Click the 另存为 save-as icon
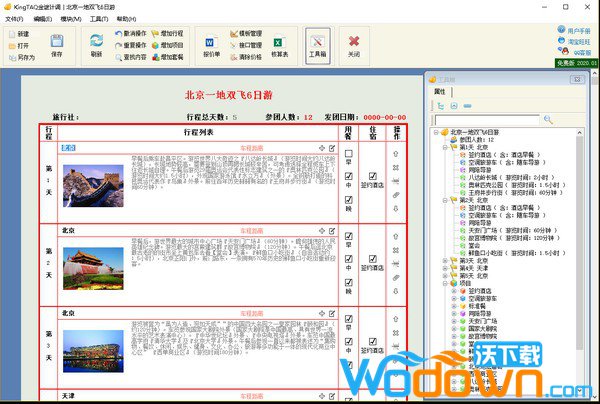This screenshot has height=404, width=600. click(12, 57)
